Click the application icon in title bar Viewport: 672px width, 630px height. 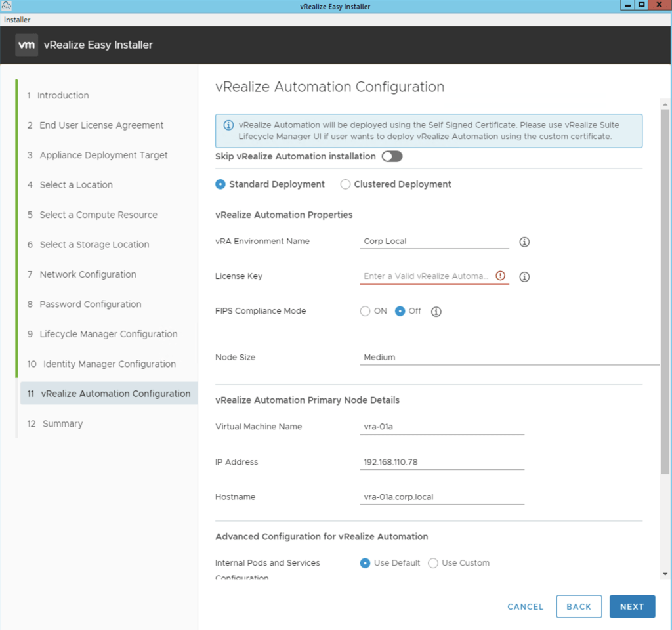coord(7,5)
